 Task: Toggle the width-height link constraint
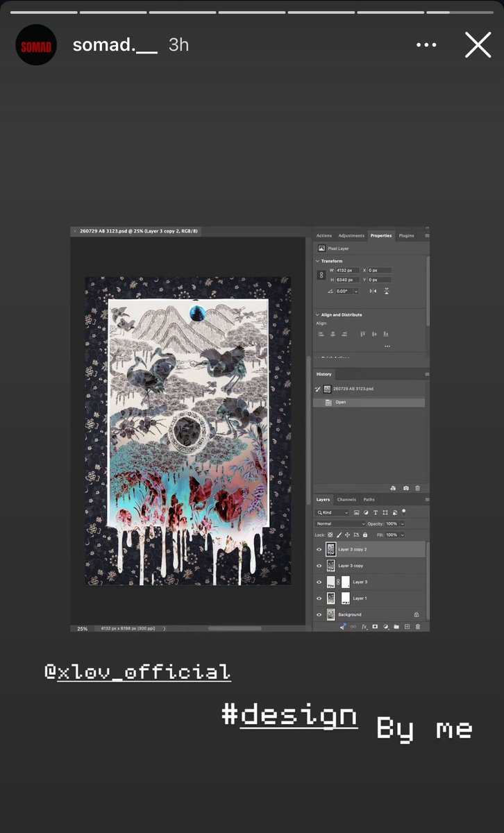pos(321,275)
